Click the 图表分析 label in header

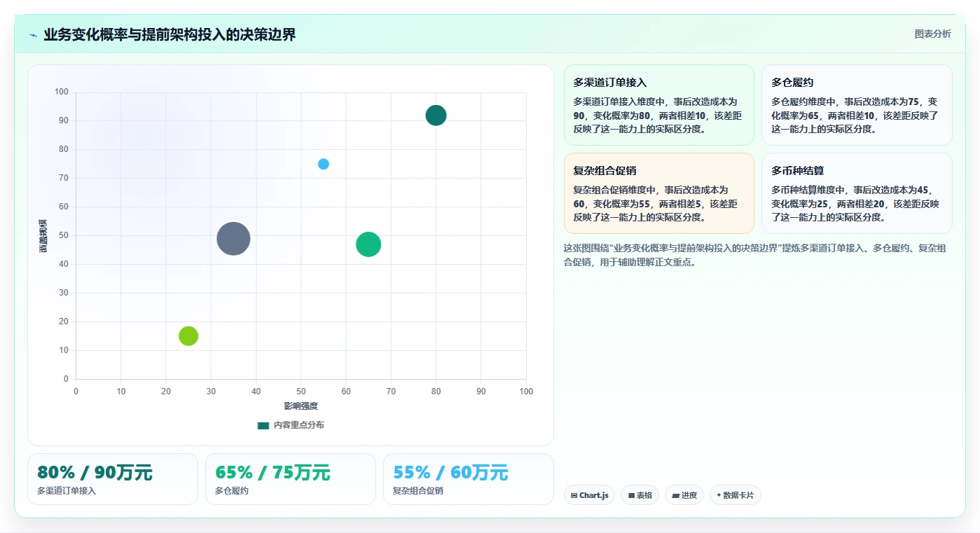coord(932,34)
